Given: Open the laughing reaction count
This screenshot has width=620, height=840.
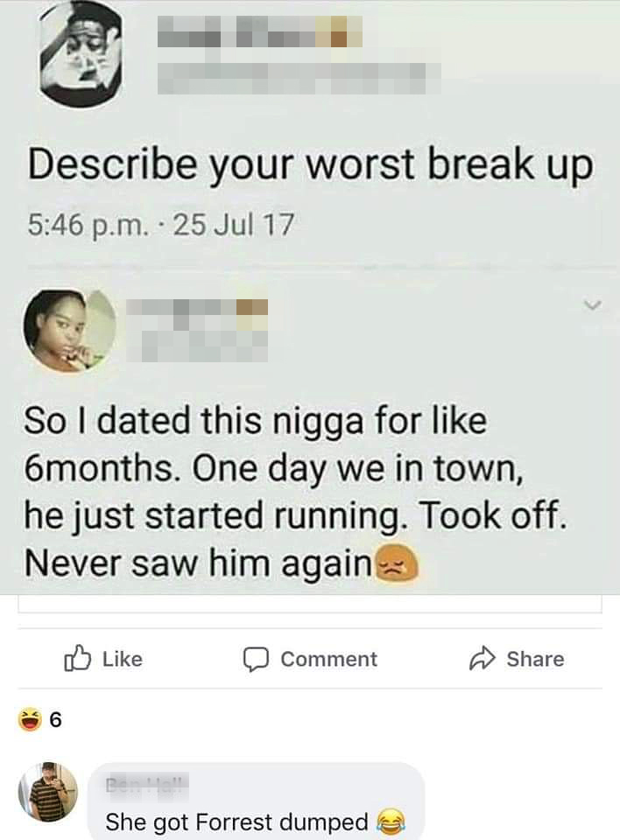Looking at the screenshot, I should [40, 720].
